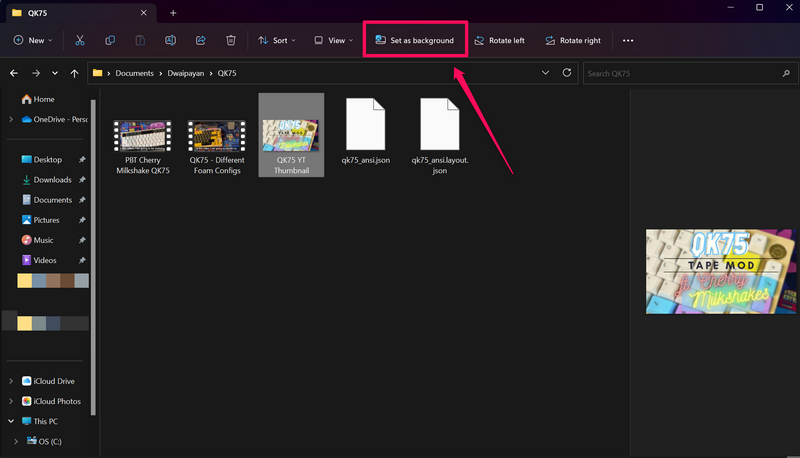
Task: Click the Delete trash icon
Action: pyautogui.click(x=231, y=41)
